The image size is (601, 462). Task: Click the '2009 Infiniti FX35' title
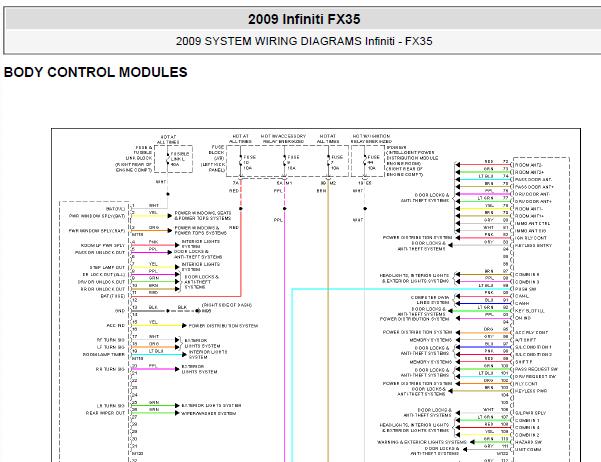tap(304, 19)
